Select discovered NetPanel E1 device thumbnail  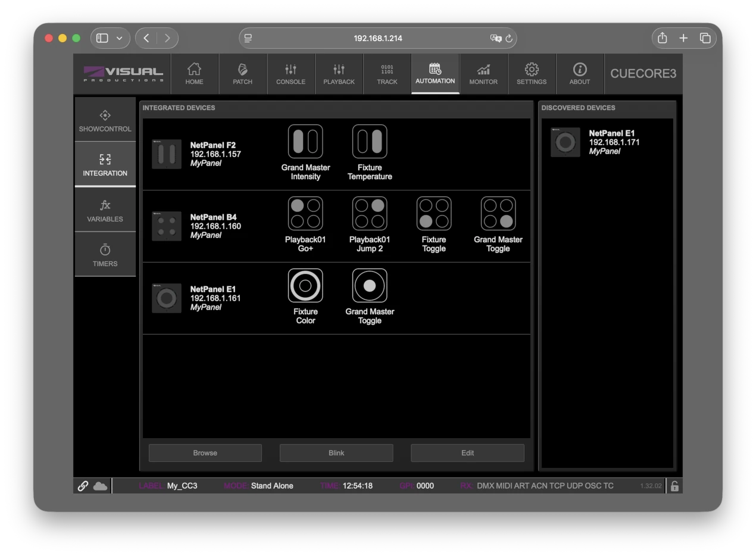[x=566, y=142]
